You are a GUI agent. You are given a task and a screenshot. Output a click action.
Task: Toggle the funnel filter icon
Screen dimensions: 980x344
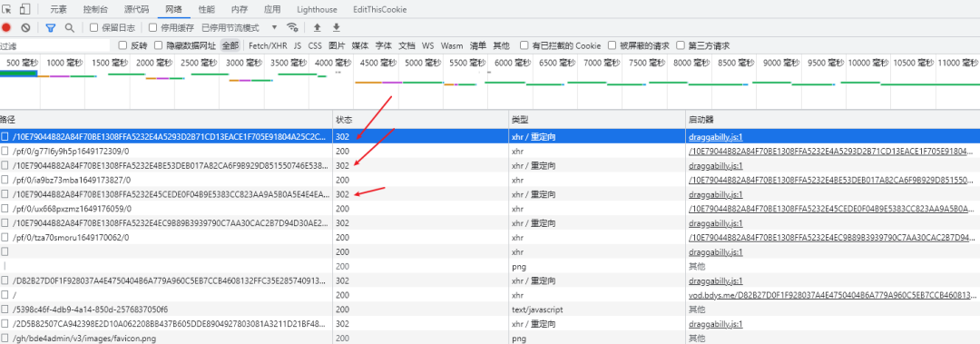(x=51, y=27)
